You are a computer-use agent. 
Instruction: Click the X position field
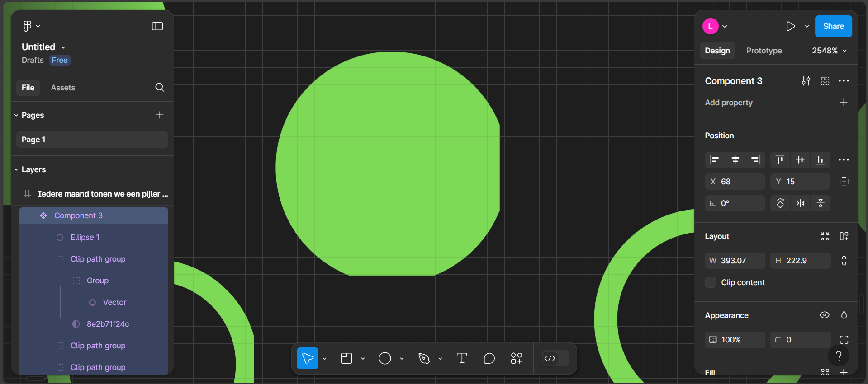[735, 182]
